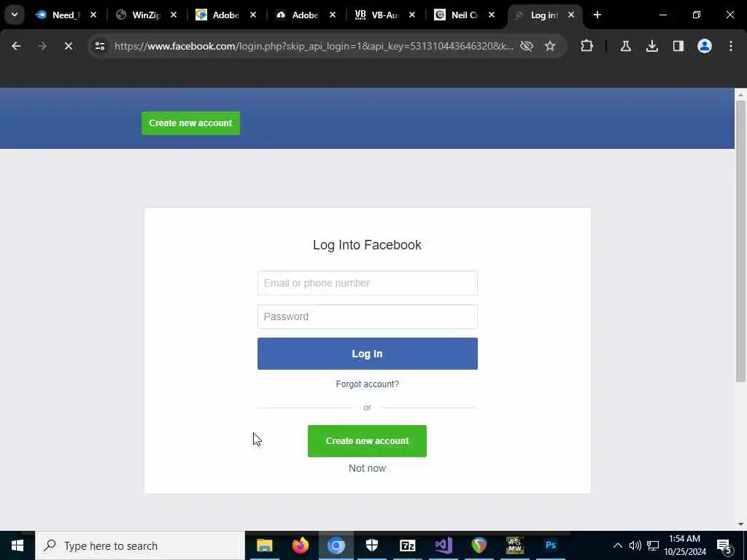The width and height of the screenshot is (747, 560).
Task: Open the tab search dropdown arrow
Action: pos(15,15)
